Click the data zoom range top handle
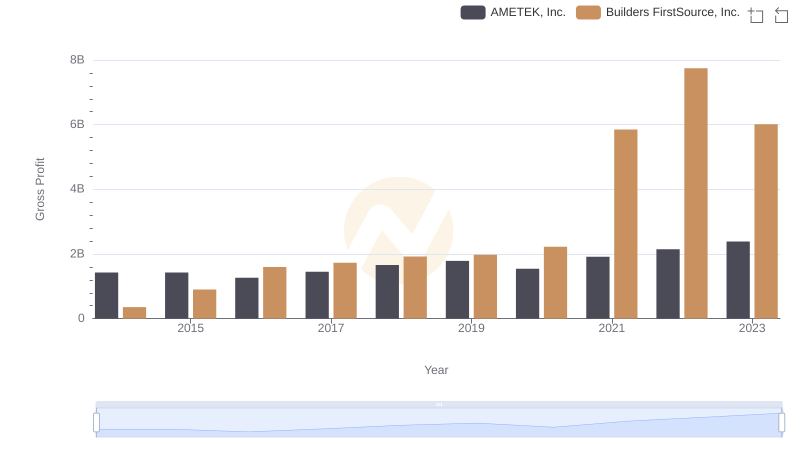 tap(439, 404)
